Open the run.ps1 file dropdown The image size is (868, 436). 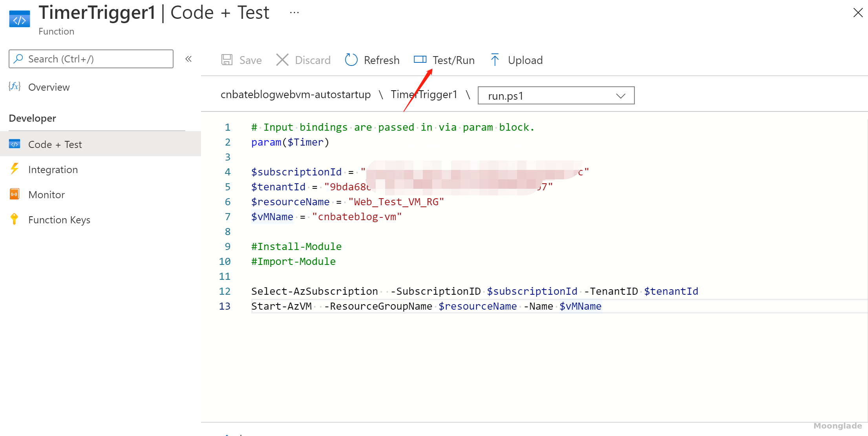(556, 95)
